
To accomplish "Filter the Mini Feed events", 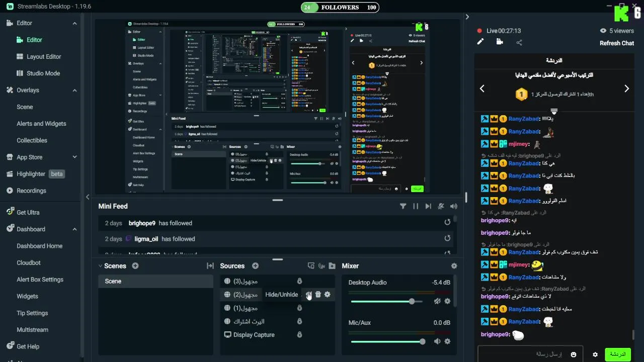I will pyautogui.click(x=403, y=206).
